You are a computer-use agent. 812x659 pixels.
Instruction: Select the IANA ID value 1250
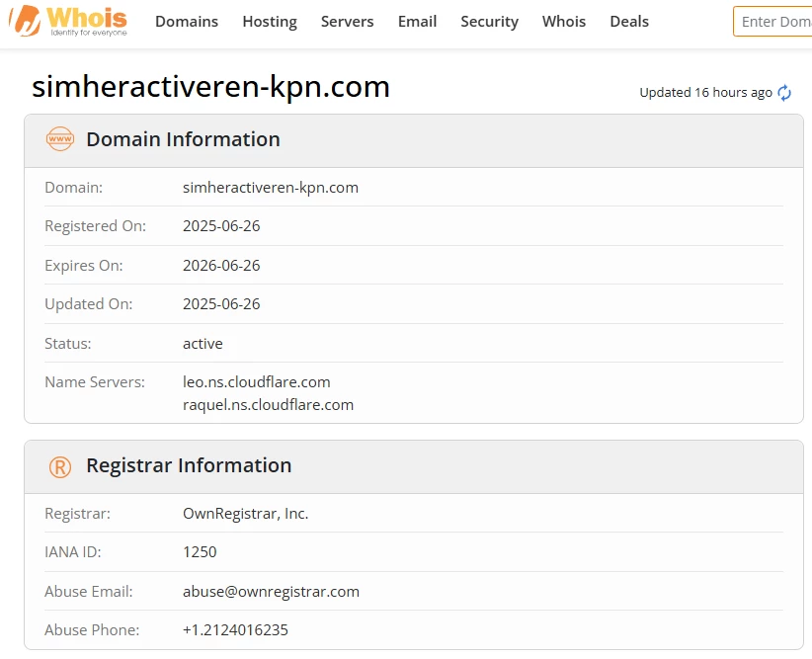point(200,551)
